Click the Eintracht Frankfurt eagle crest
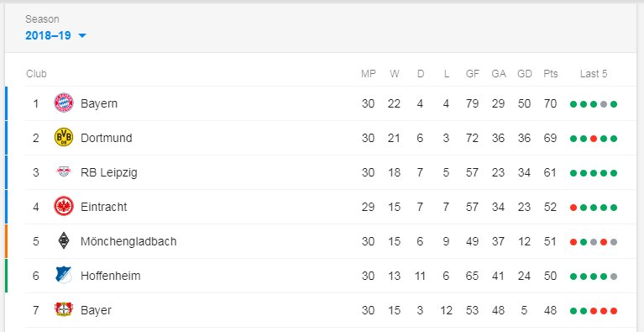The height and width of the screenshot is (332, 644). click(64, 206)
